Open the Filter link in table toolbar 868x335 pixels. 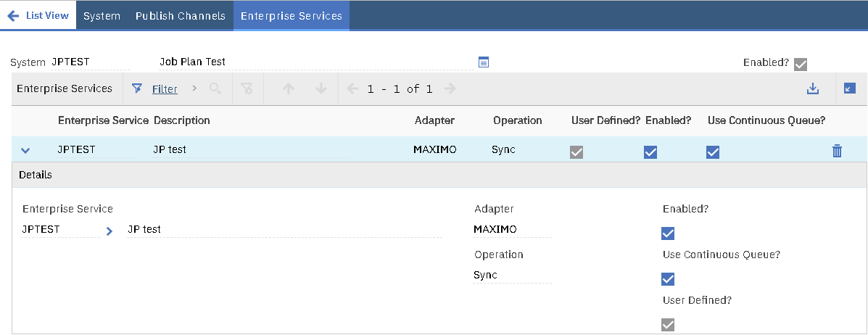tap(165, 89)
